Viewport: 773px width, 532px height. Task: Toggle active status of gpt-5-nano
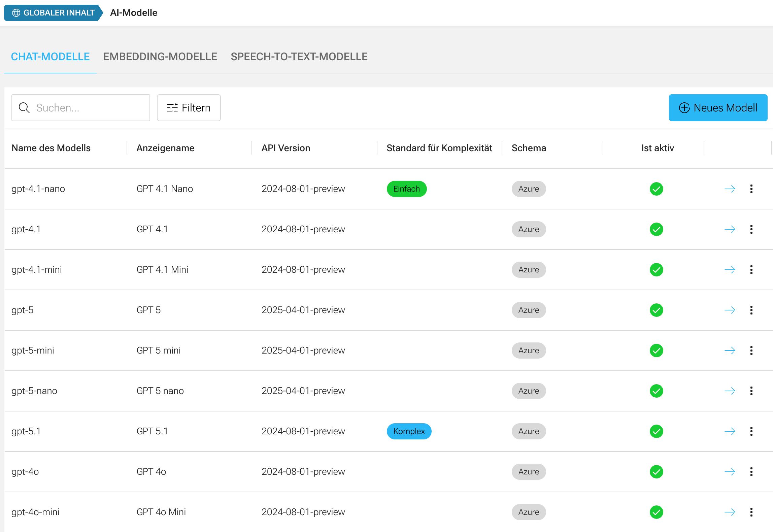pyautogui.click(x=656, y=391)
